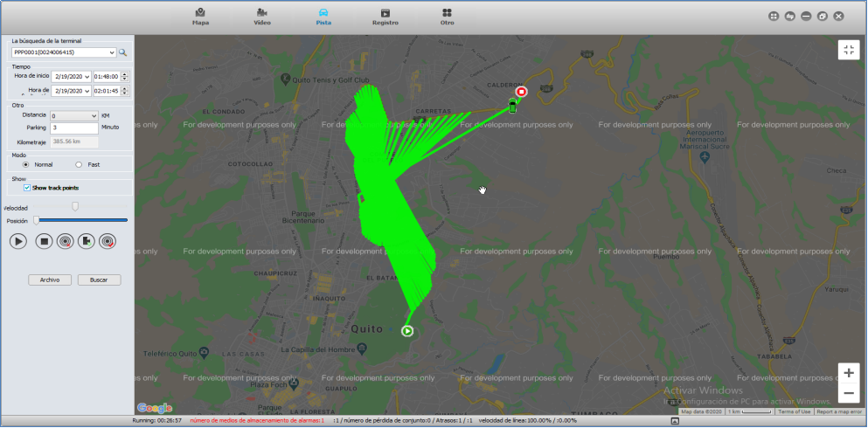Click the Kilometraje value 385.56 km
The width and height of the screenshot is (868, 428).
(x=74, y=142)
